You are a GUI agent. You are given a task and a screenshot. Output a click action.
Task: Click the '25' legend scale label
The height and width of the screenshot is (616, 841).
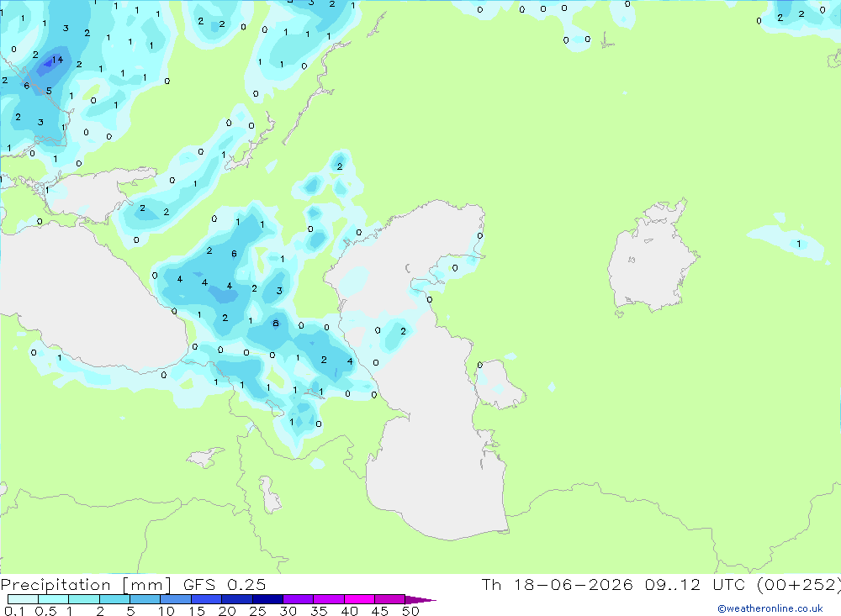(257, 611)
